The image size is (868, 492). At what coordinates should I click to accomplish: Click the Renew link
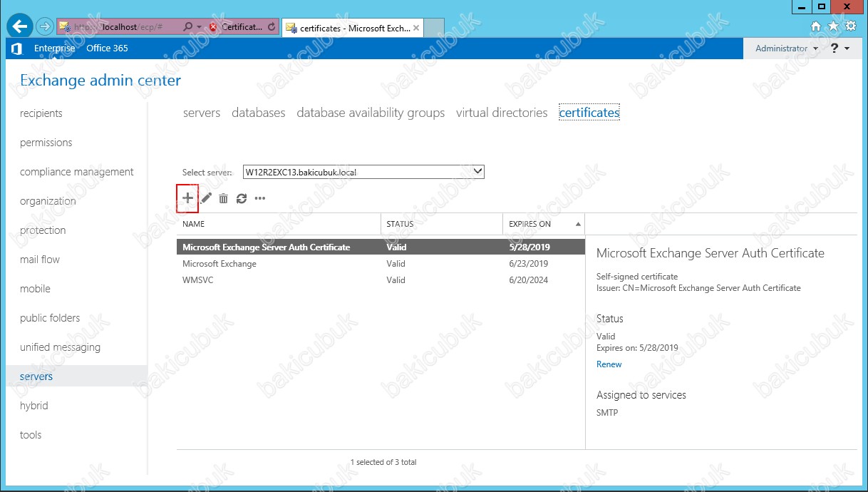point(609,364)
